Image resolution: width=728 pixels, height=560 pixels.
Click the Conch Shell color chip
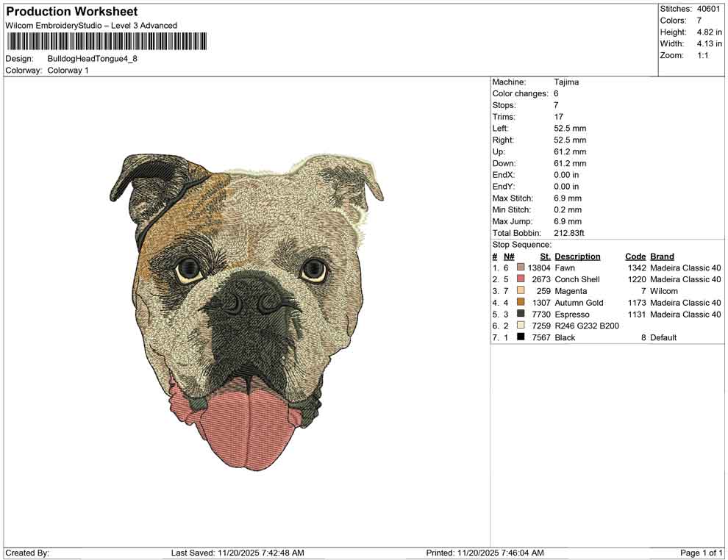click(521, 279)
